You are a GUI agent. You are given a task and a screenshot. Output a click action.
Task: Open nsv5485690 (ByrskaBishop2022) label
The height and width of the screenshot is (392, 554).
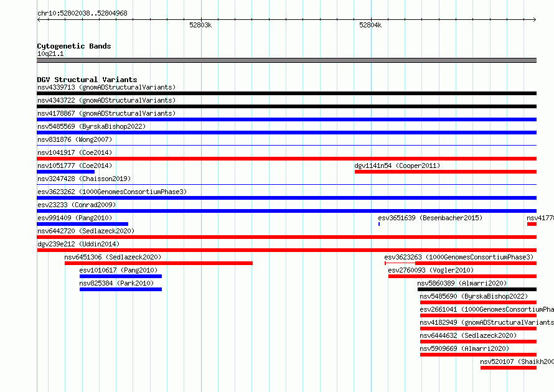coord(474,296)
